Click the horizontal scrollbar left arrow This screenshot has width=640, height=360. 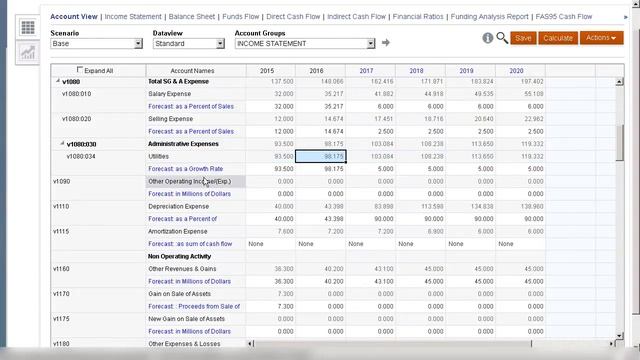pos(251,344)
